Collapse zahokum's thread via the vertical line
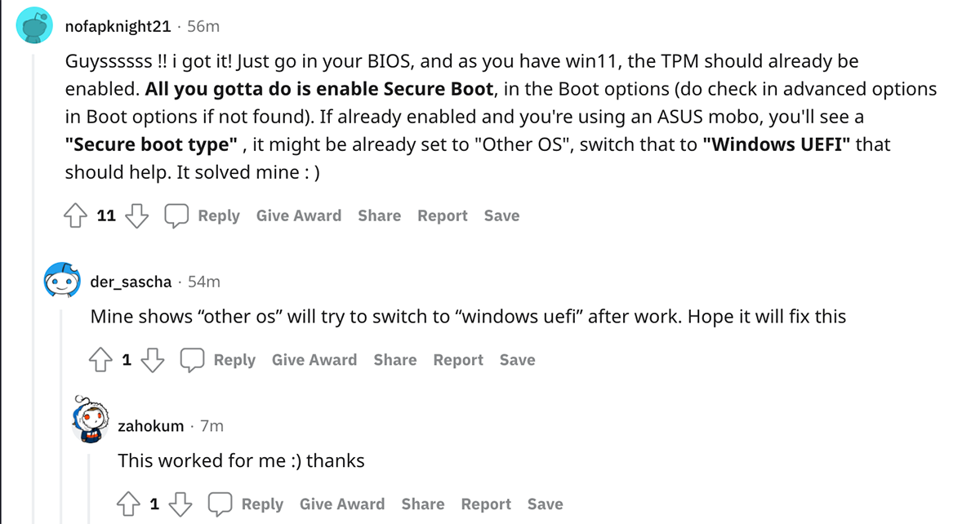Screen dimensions: 980x524 [89, 490]
